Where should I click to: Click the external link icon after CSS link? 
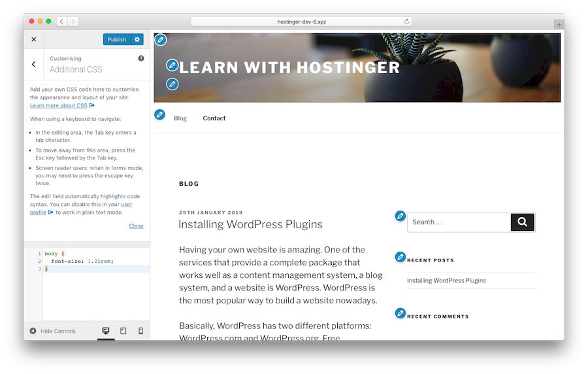[92, 106]
